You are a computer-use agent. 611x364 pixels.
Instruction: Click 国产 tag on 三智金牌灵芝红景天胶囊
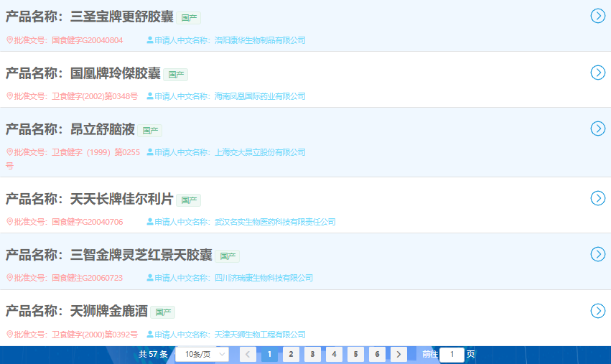coord(228,256)
